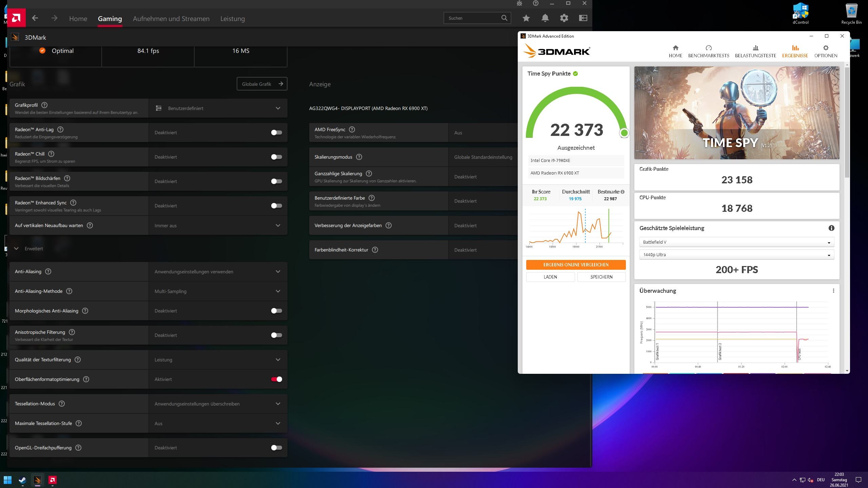Open 3DMark HOME tab
The width and height of the screenshot is (868, 488).
click(675, 51)
